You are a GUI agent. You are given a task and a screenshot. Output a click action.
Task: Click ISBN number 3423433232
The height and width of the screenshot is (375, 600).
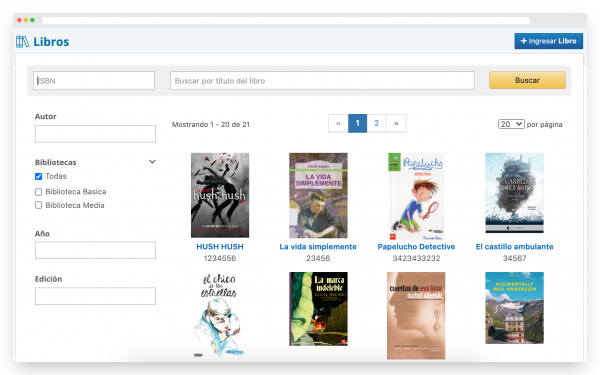click(416, 258)
